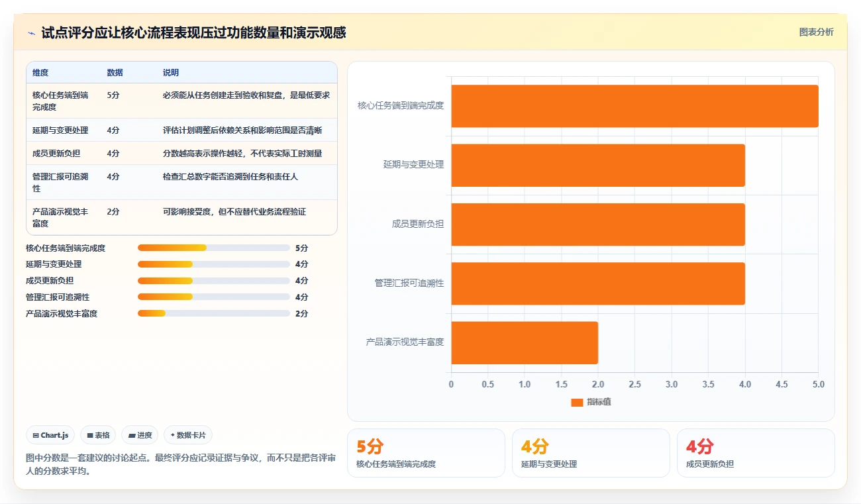Click chart axis label 管理汇报可追溯性
Screen dimensions: 861x504
(x=409, y=283)
